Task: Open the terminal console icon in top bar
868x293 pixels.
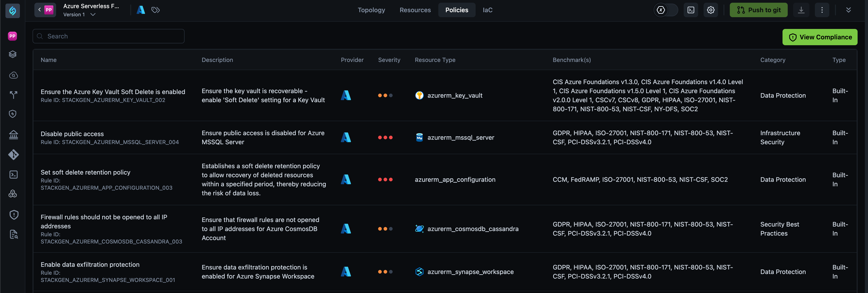Action: [691, 10]
